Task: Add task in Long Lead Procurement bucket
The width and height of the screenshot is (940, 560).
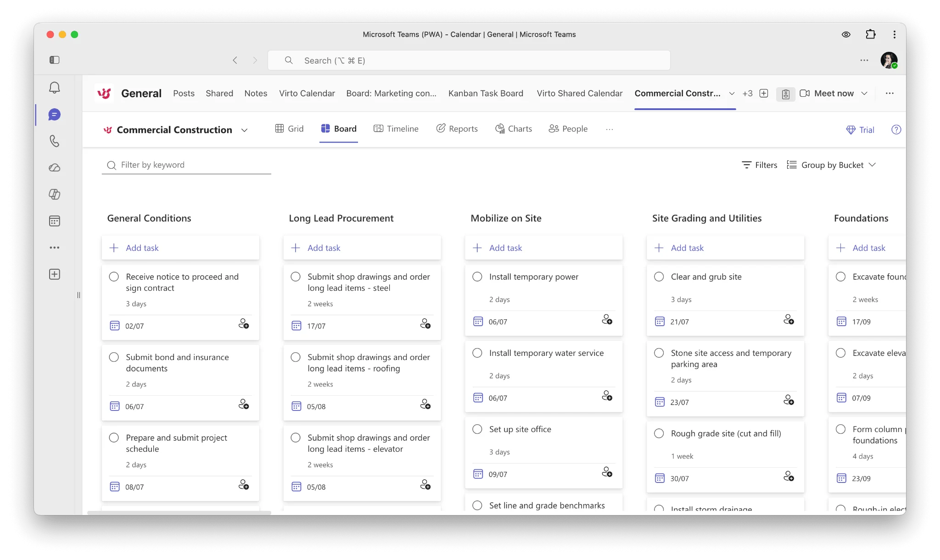Action: point(362,248)
